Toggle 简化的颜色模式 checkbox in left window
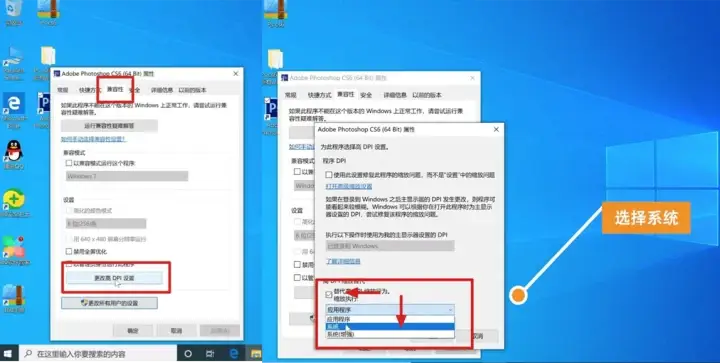720x363 pixels. tap(69, 211)
